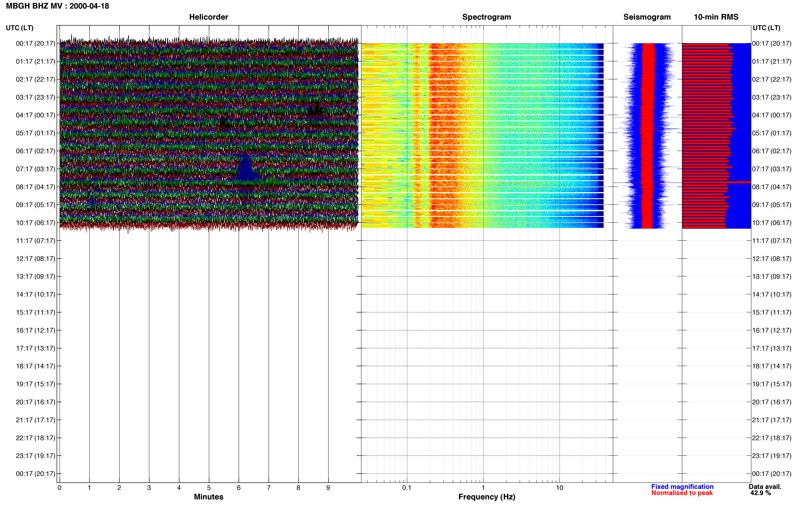Click the red low-frequency band in the spectrogram
812x508 pixels.
443,135
